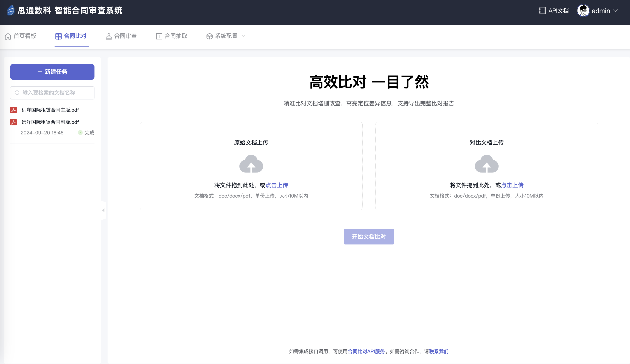
Task: Open the 合同比对API服务 link
Action: click(366, 352)
